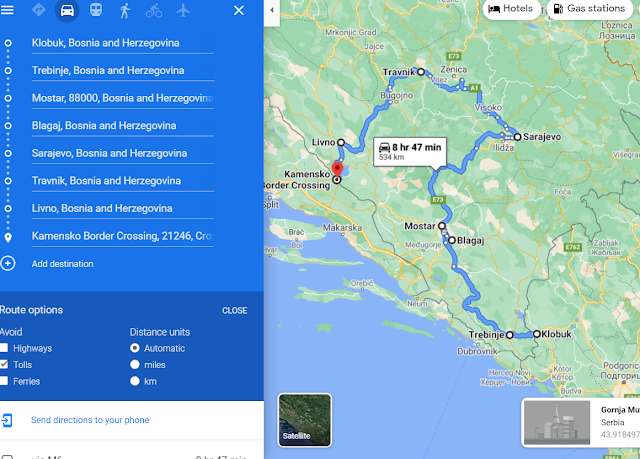Click the E73 road shield near Mostar route
This screenshot has width=640, height=459.
[438, 200]
